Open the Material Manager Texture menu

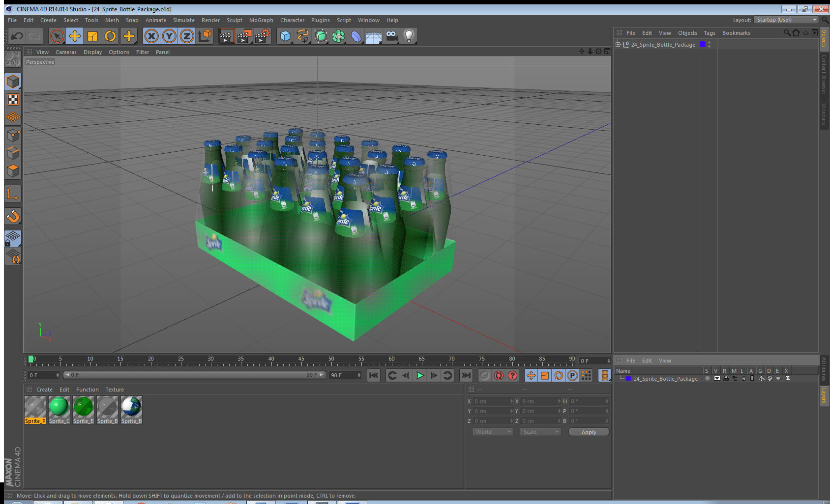[115, 390]
